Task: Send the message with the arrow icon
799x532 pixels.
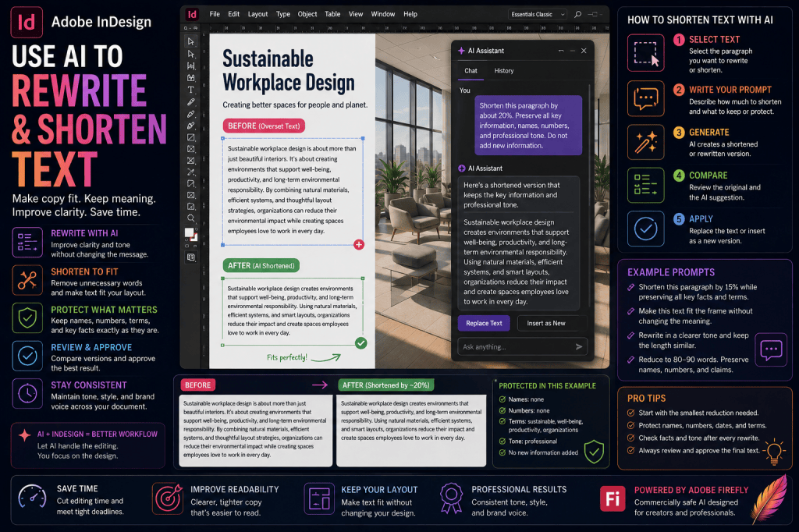Action: [579, 346]
